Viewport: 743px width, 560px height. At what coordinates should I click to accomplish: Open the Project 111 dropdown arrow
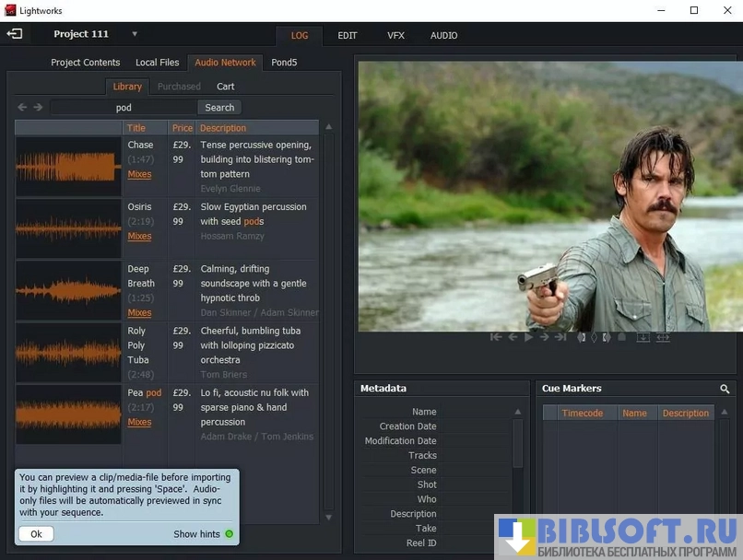coord(135,34)
